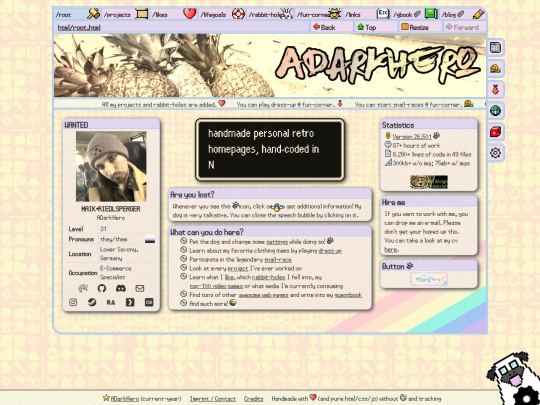The width and height of the screenshot is (540, 405).
Task: Follow the 'rabbit-holes' link in the list
Action: coord(268,277)
